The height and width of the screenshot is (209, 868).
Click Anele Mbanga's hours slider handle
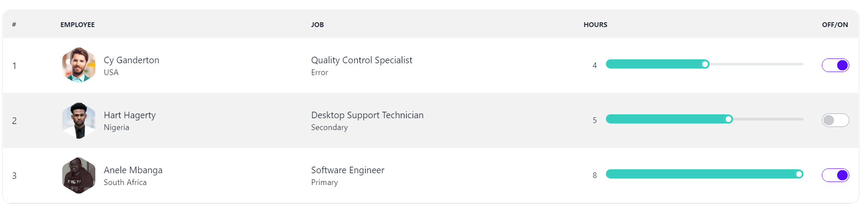click(799, 175)
